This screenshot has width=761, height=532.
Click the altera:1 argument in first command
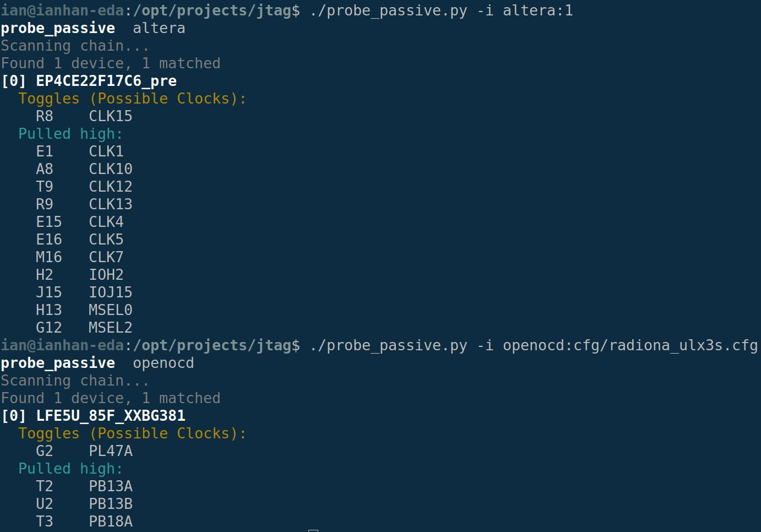click(537, 10)
